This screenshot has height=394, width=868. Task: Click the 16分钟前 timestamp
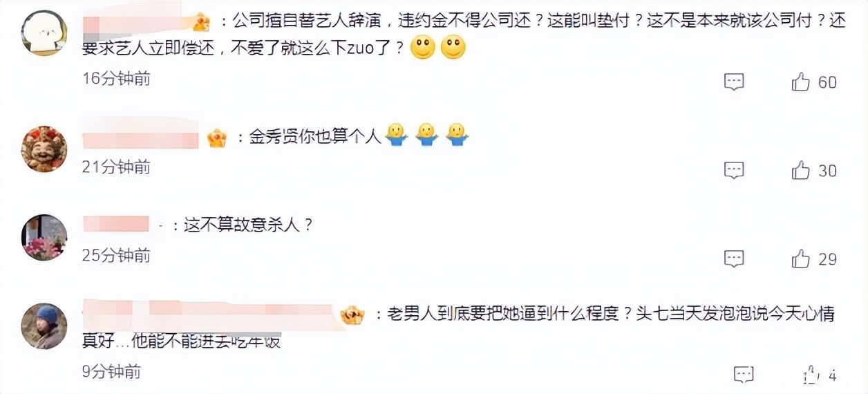point(116,79)
